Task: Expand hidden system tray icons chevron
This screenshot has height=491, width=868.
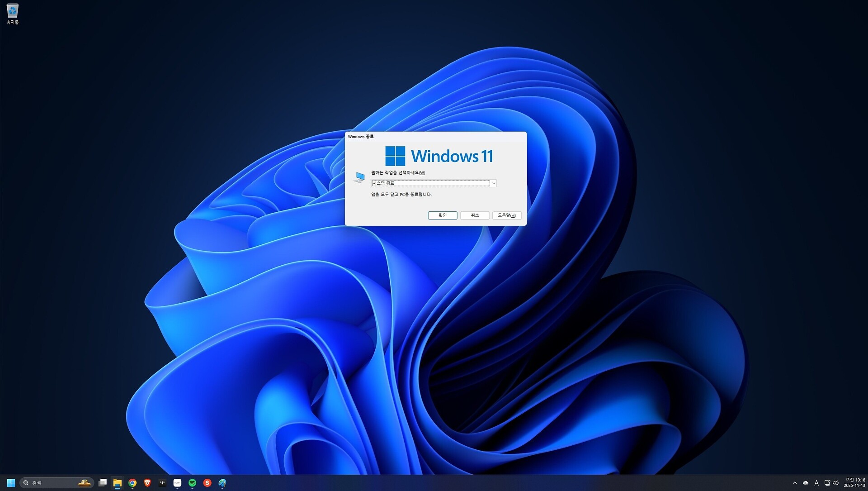Action: pyautogui.click(x=794, y=483)
